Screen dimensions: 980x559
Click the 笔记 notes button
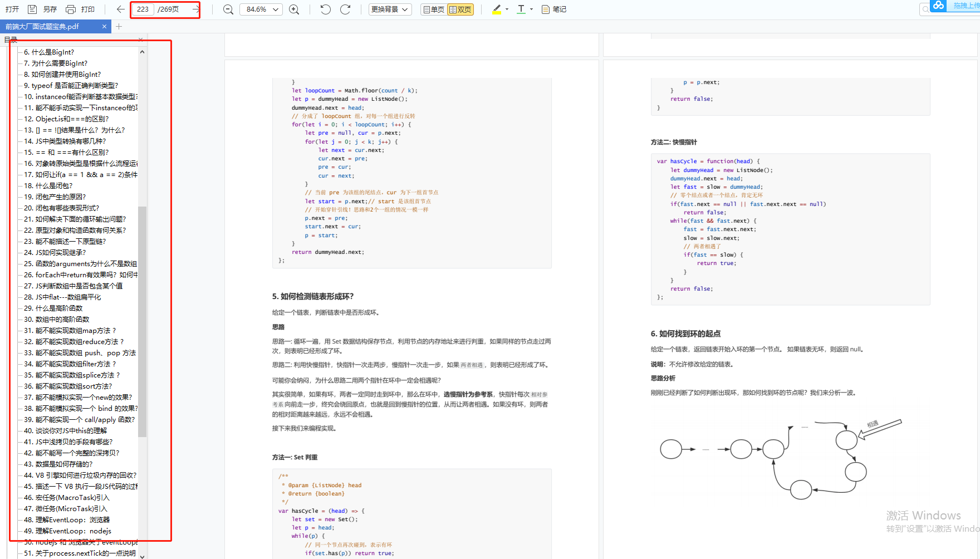[x=554, y=9]
